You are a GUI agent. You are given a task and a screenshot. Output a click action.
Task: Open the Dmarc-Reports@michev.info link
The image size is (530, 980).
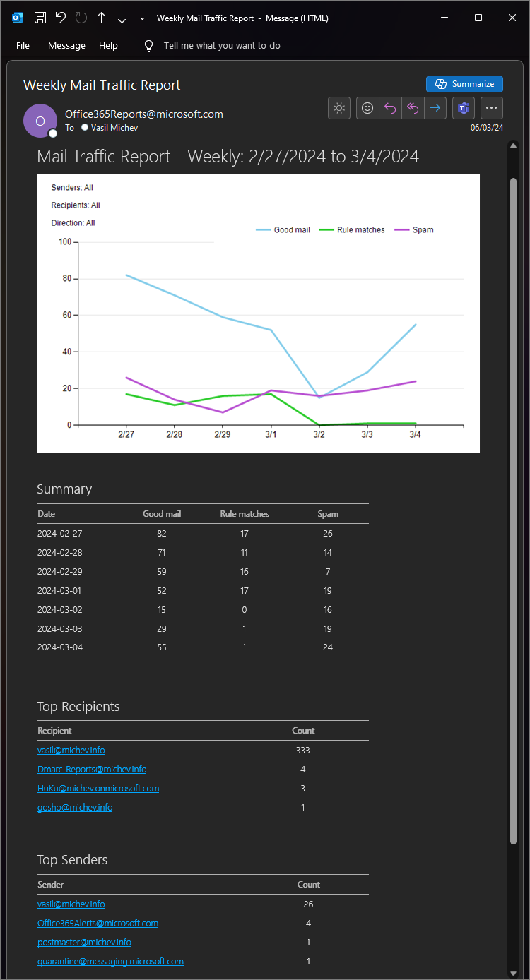[x=92, y=769]
